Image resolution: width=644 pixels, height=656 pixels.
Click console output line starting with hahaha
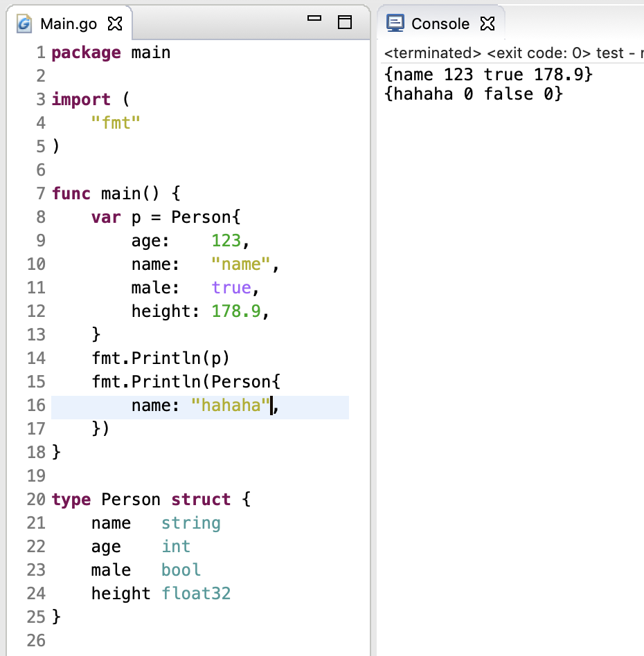[473, 94]
